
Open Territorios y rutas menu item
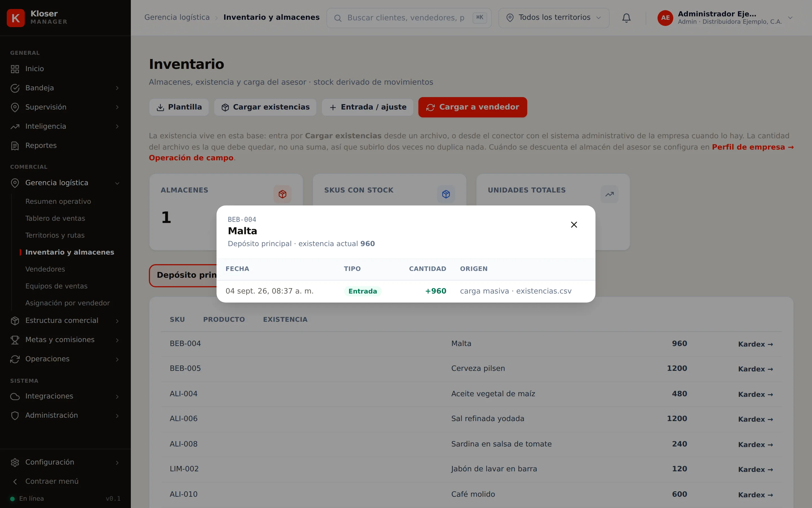(55, 235)
